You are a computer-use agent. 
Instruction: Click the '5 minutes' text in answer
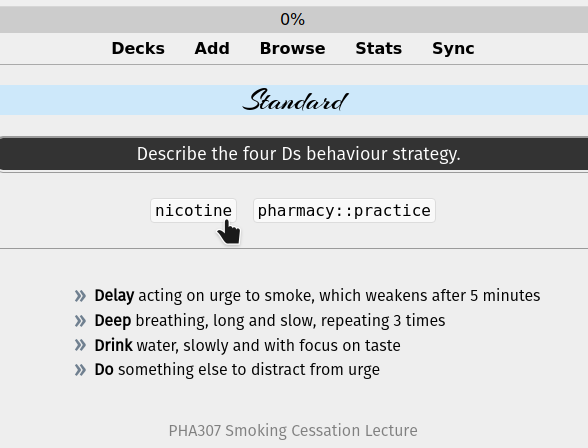pyautogui.click(x=505, y=295)
